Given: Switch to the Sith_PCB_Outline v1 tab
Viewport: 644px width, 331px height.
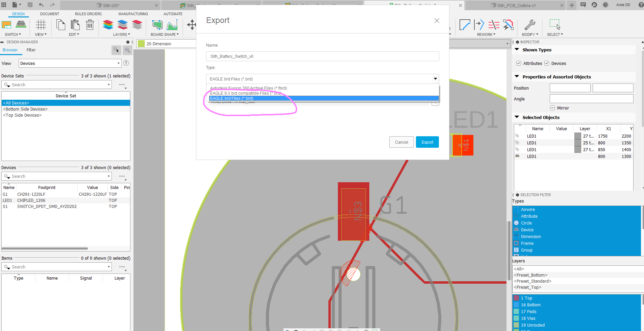Looking at the screenshot, I should (x=516, y=5).
